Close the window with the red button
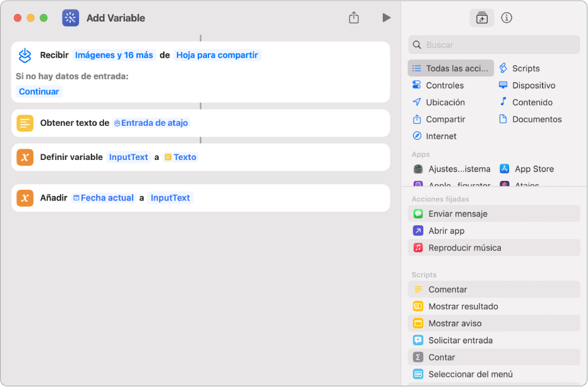The width and height of the screenshot is (588, 387). click(x=18, y=18)
